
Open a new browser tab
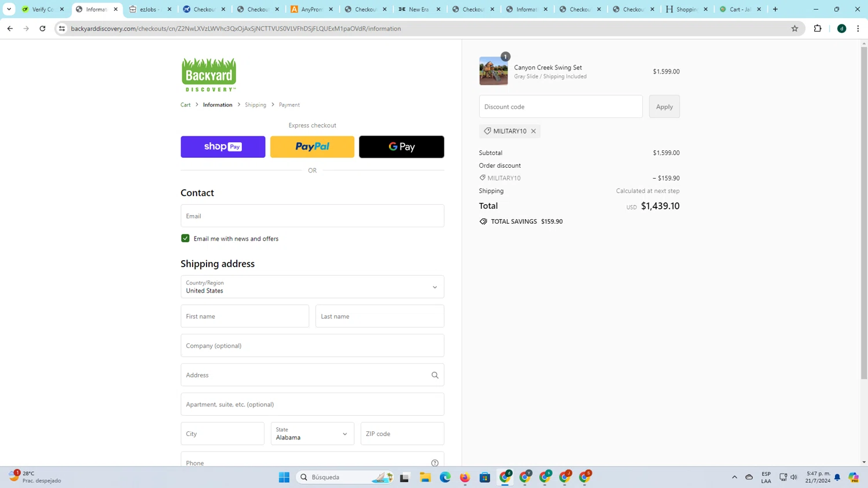point(775,9)
